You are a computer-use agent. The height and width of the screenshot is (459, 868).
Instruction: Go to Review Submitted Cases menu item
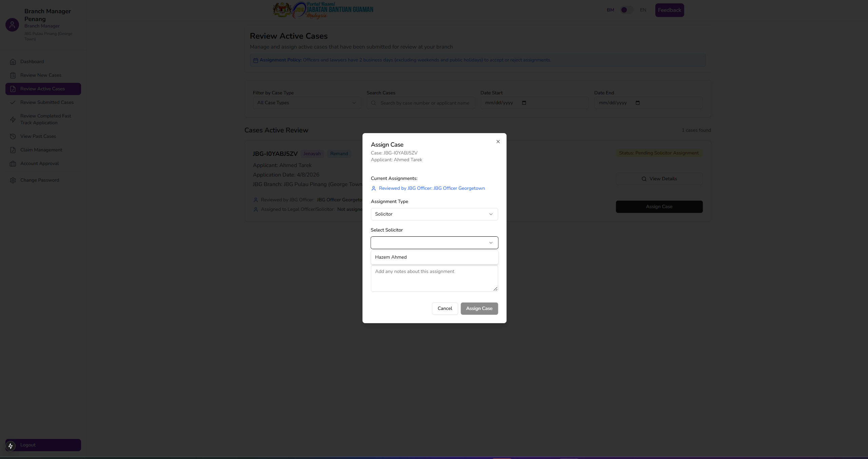47,103
